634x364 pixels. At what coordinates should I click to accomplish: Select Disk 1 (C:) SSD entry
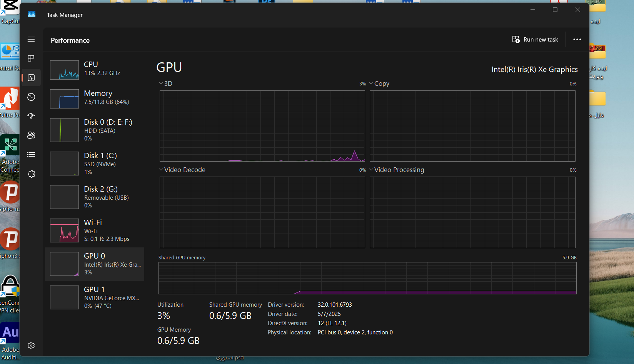95,163
